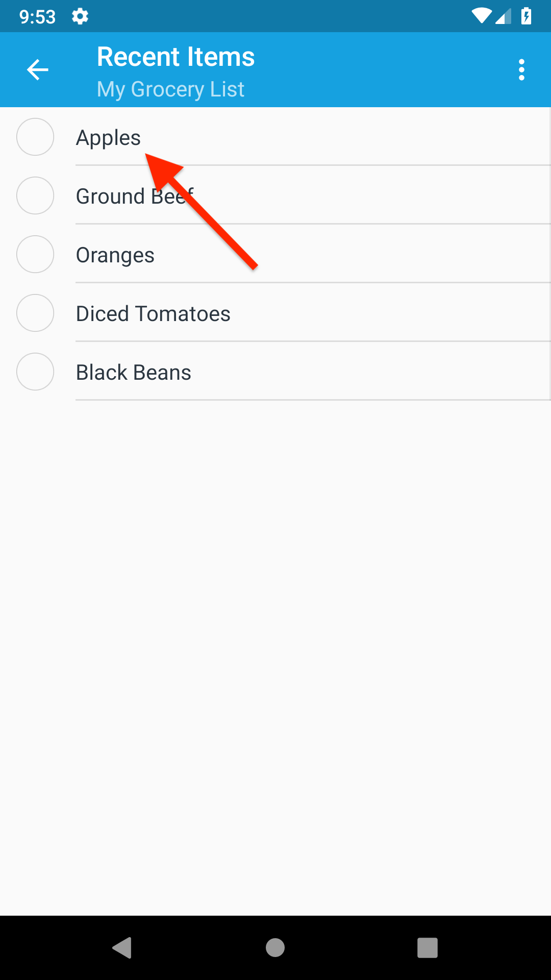Check the circle next to Oranges
Viewport: 551px width, 980px height.
tap(35, 254)
